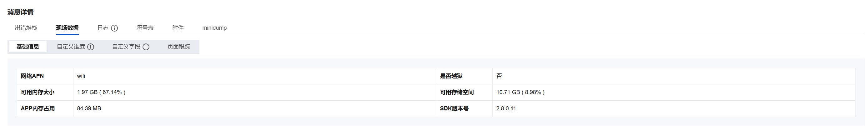Show the 自定义维度 sub-tab
The height and width of the screenshot is (136, 868).
coord(71,47)
